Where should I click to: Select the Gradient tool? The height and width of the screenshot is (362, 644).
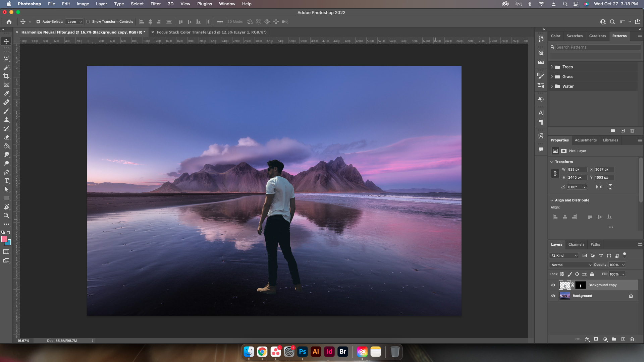pyautogui.click(x=6, y=146)
